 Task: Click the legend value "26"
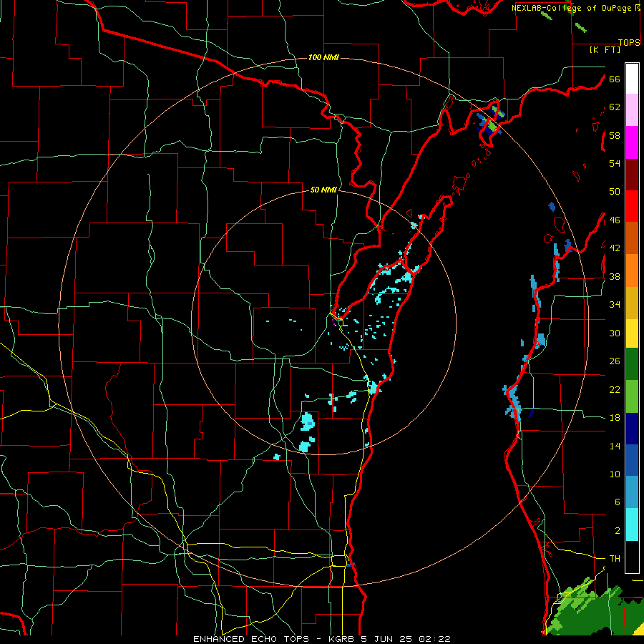point(615,361)
